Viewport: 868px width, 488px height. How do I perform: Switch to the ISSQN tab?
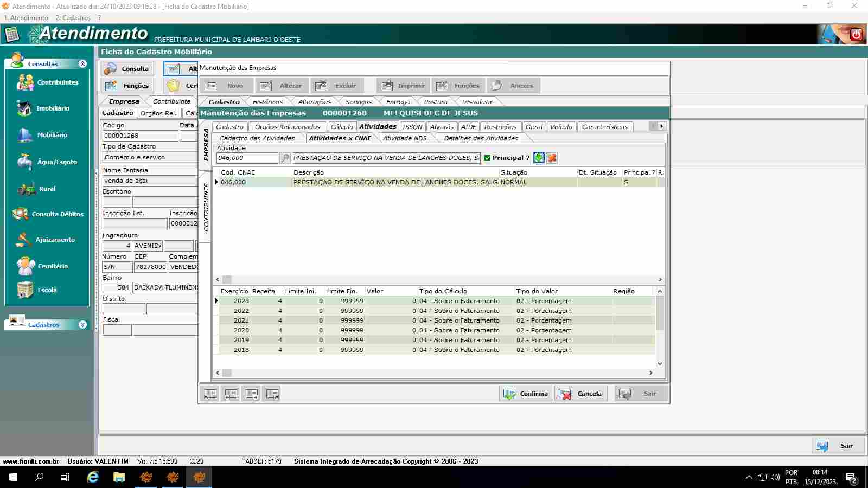412,127
